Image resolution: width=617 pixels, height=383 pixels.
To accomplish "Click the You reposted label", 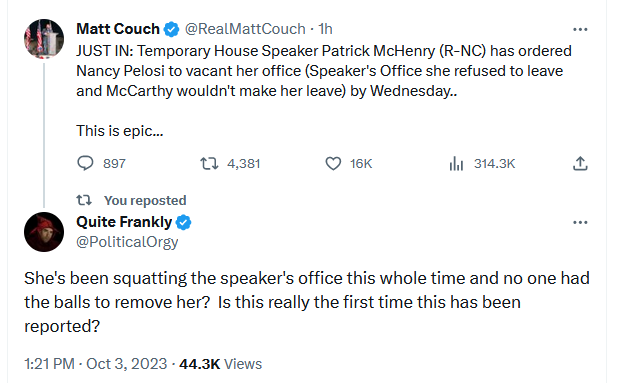I will coord(145,200).
